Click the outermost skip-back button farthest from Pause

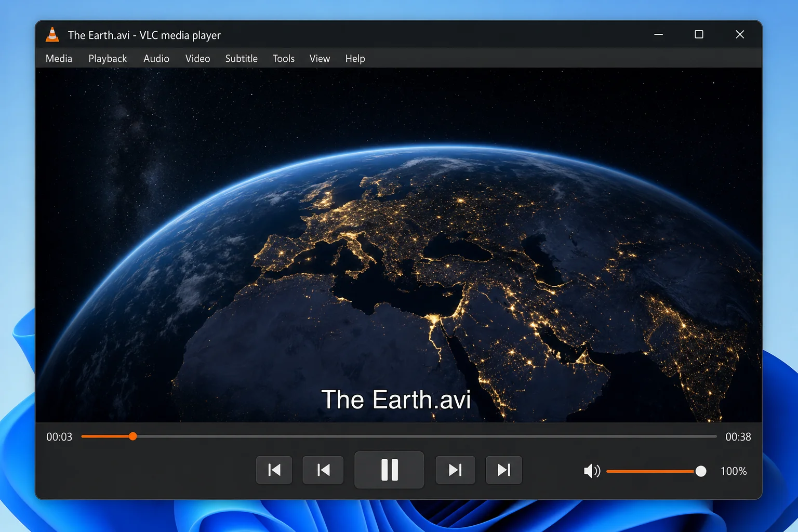coord(274,470)
